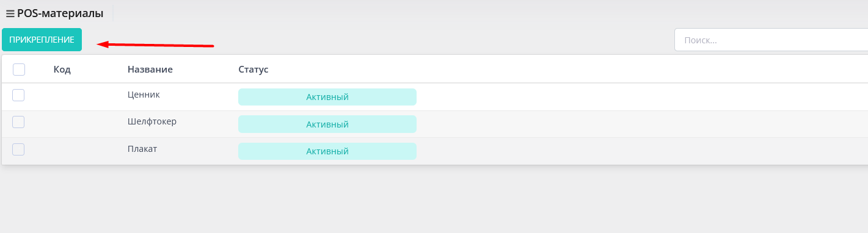The width and height of the screenshot is (868, 233).
Task: Click the Активный status badge of Ценник
Action: point(327,97)
